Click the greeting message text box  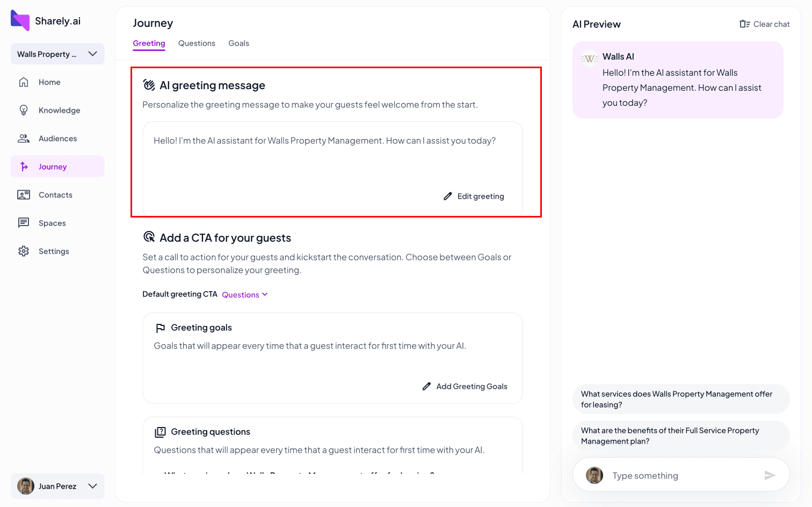tap(332, 169)
